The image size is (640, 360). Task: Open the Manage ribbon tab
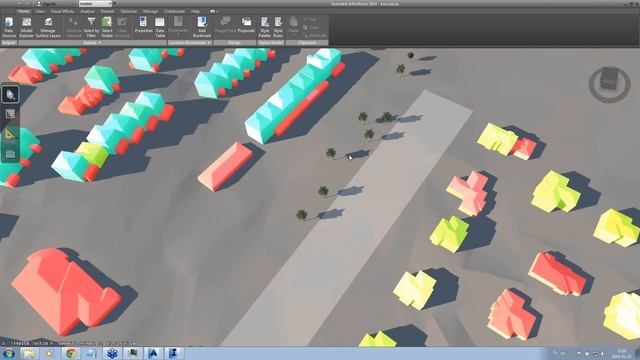[x=150, y=11]
